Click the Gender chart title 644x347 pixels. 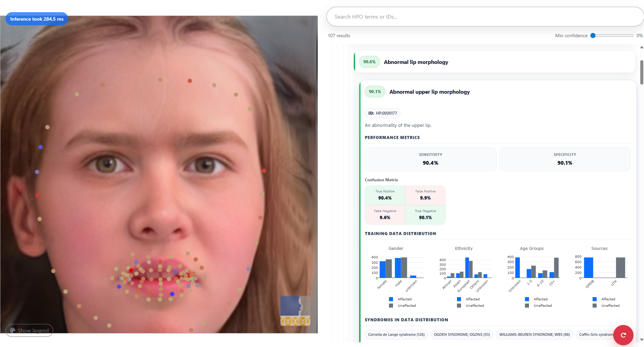pyautogui.click(x=396, y=248)
